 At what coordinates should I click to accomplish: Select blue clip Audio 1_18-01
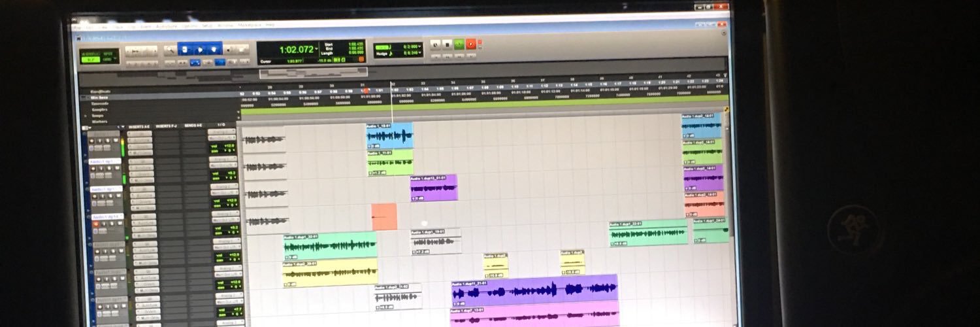tap(389, 135)
